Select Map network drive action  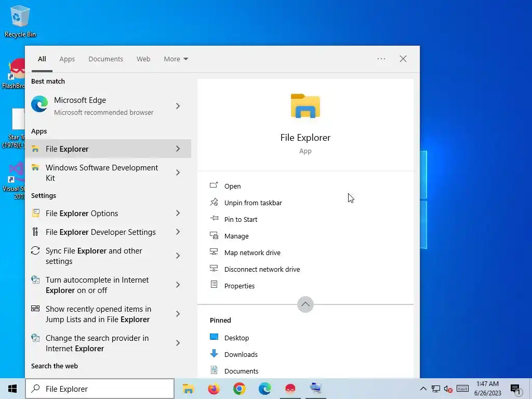[x=245, y=252]
